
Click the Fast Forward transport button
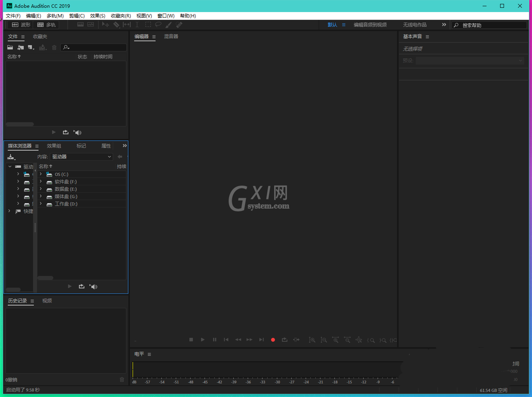point(249,340)
